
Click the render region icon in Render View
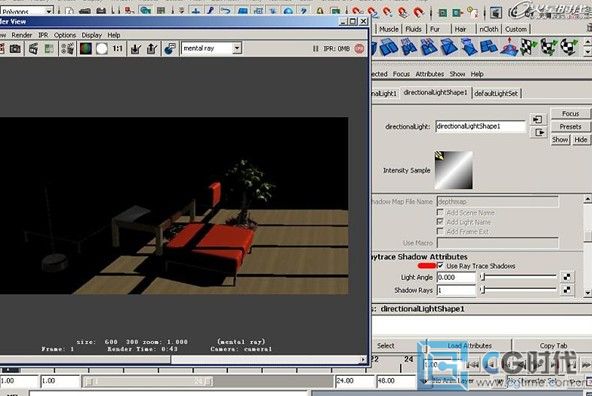tap(1, 49)
